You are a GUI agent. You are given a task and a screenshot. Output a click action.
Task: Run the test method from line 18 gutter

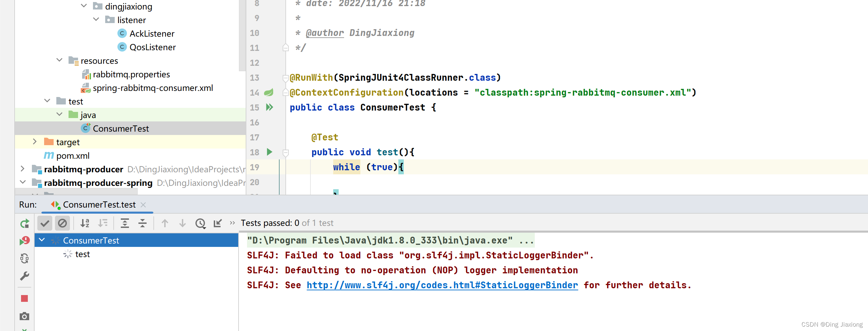(x=269, y=152)
